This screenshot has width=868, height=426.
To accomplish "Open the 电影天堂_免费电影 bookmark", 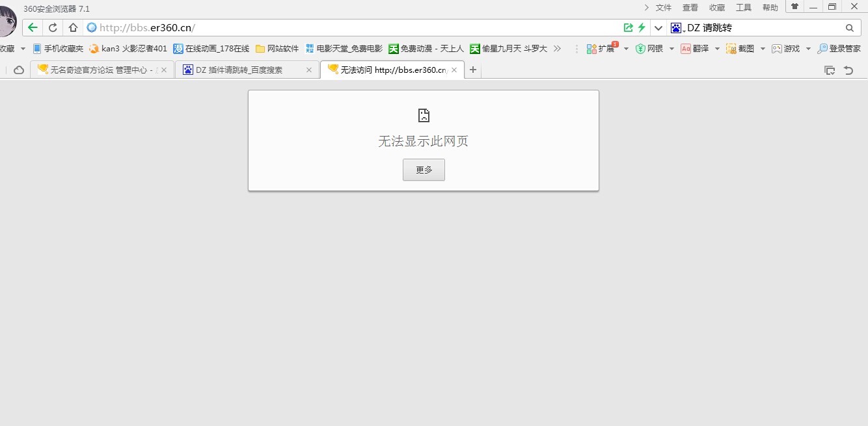I will click(x=344, y=49).
